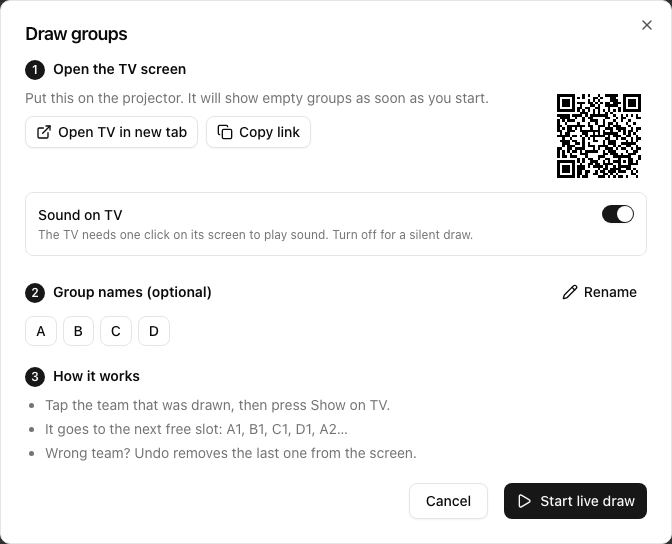Open TV in new tab

(x=111, y=132)
